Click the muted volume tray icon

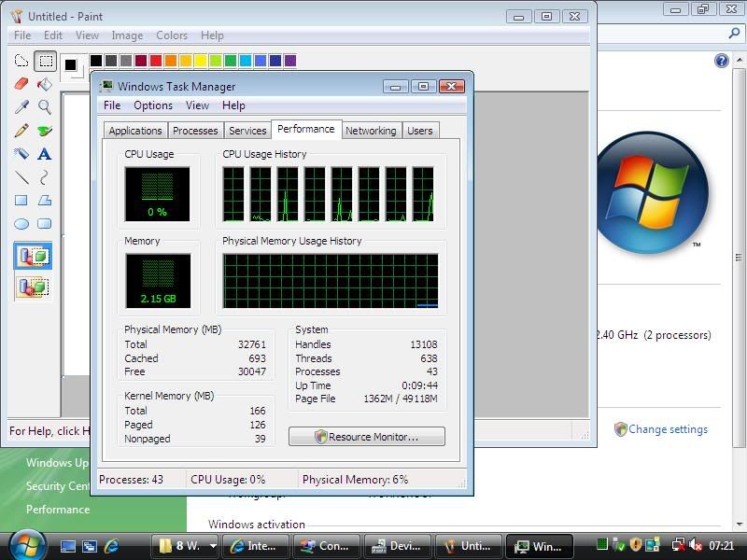pyautogui.click(x=696, y=545)
